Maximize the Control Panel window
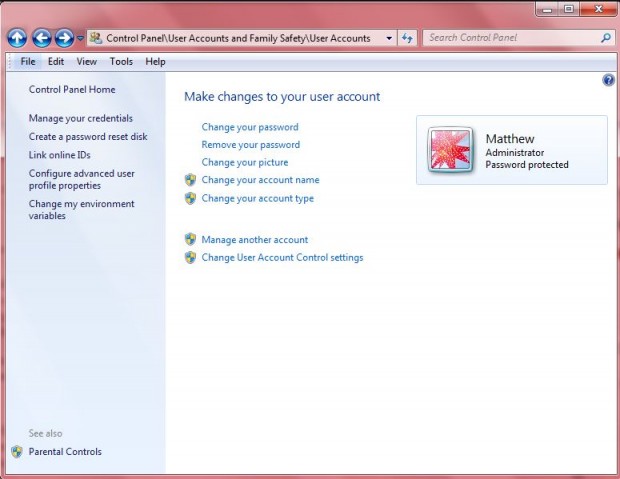Viewport: 620px width, 479px height. [x=569, y=9]
